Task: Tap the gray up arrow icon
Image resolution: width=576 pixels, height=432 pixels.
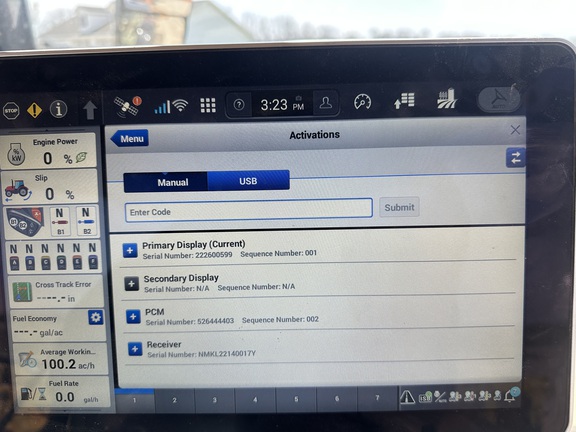Action: click(90, 110)
